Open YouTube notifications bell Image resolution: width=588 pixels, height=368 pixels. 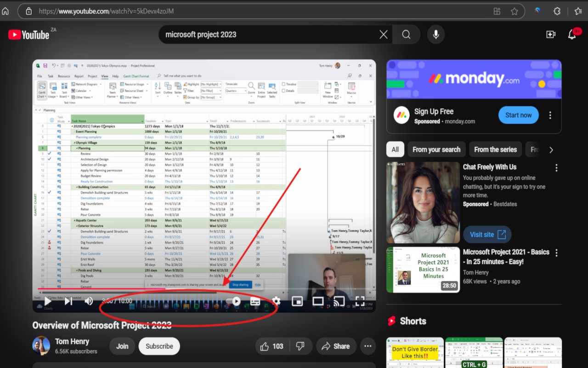[x=572, y=34]
